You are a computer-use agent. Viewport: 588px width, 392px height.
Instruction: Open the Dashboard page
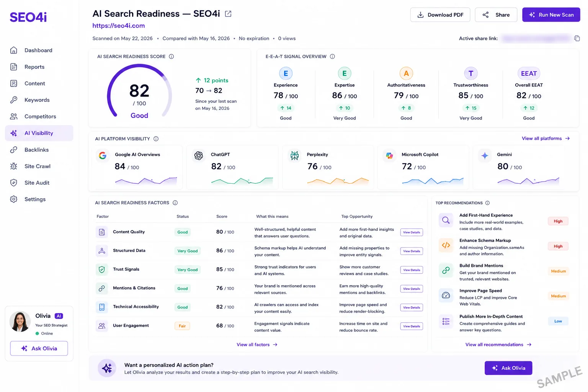[x=39, y=50]
